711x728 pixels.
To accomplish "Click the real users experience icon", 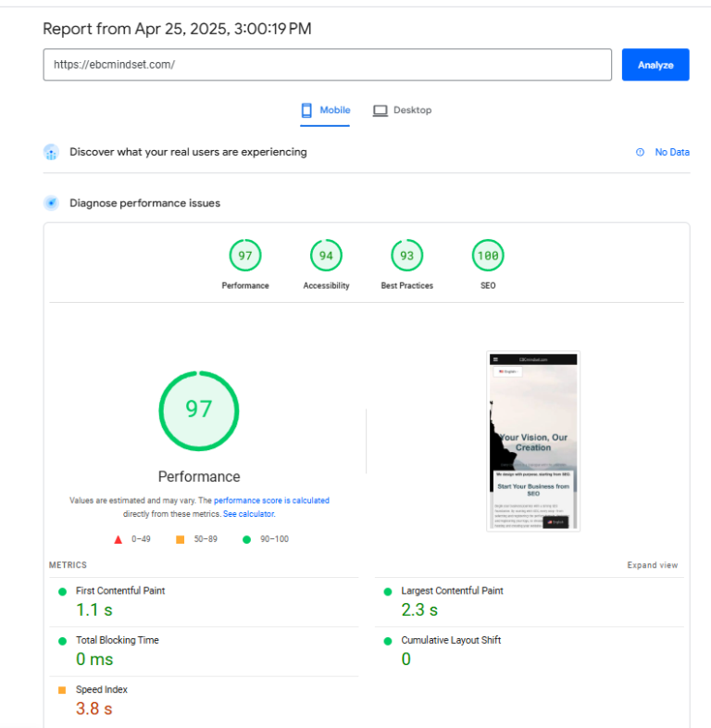I will (x=51, y=152).
